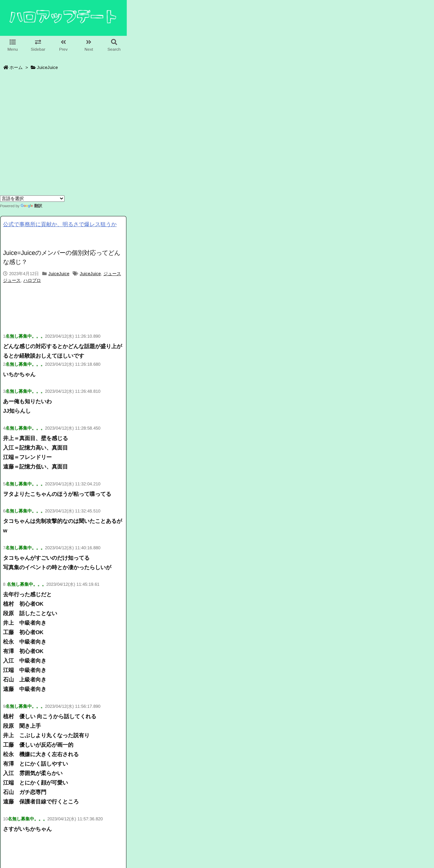The width and height of the screenshot is (434, 868).
Task: Click the folder icon before category
Action: click(x=45, y=274)
